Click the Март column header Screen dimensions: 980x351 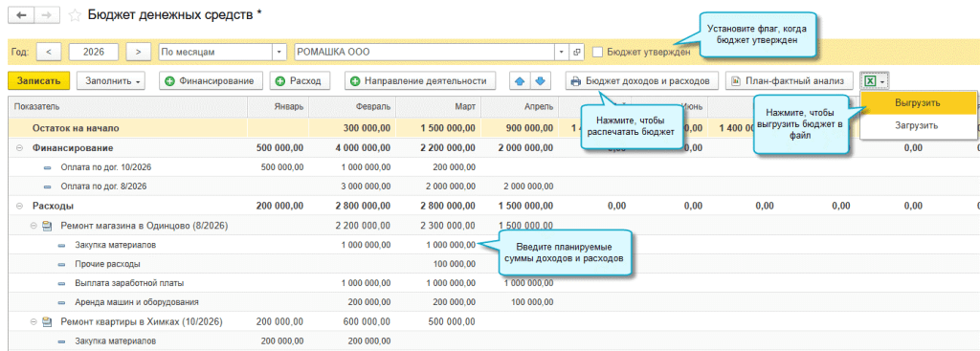coord(438,107)
